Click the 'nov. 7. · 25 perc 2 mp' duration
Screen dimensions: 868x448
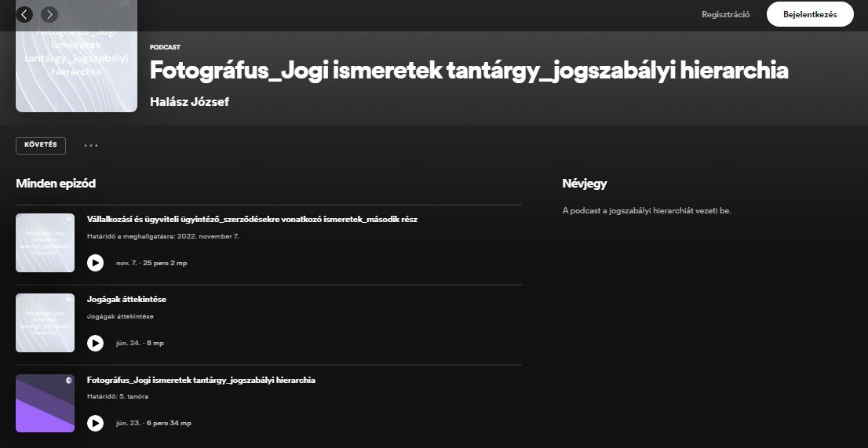click(x=151, y=263)
